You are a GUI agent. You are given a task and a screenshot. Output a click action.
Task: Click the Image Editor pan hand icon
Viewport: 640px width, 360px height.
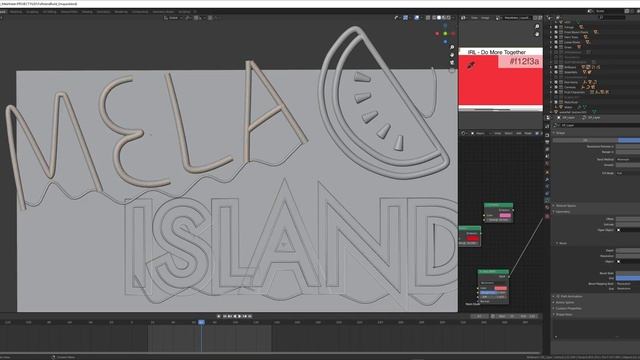click(537, 34)
